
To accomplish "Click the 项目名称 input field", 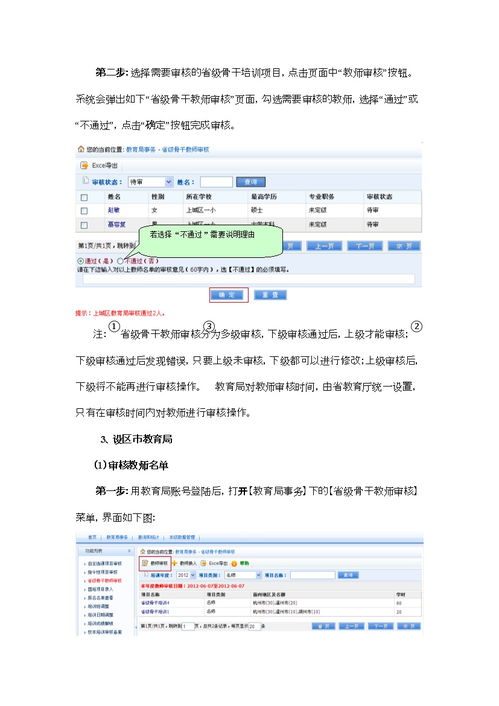I will pos(313,575).
